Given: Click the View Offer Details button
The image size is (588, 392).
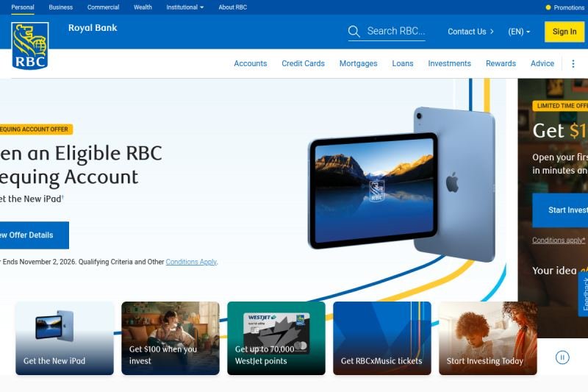Looking at the screenshot, I should 34,235.
